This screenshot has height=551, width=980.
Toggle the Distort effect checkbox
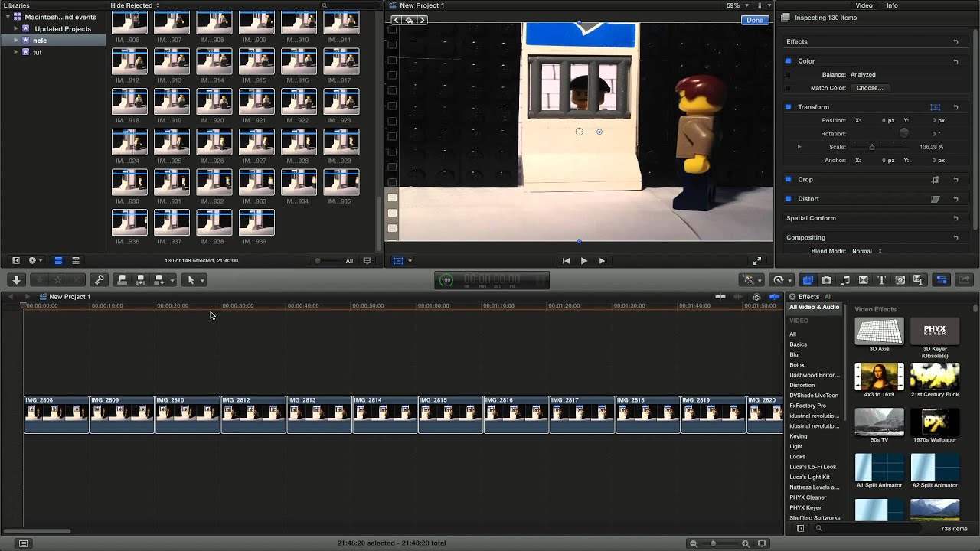[x=788, y=199]
